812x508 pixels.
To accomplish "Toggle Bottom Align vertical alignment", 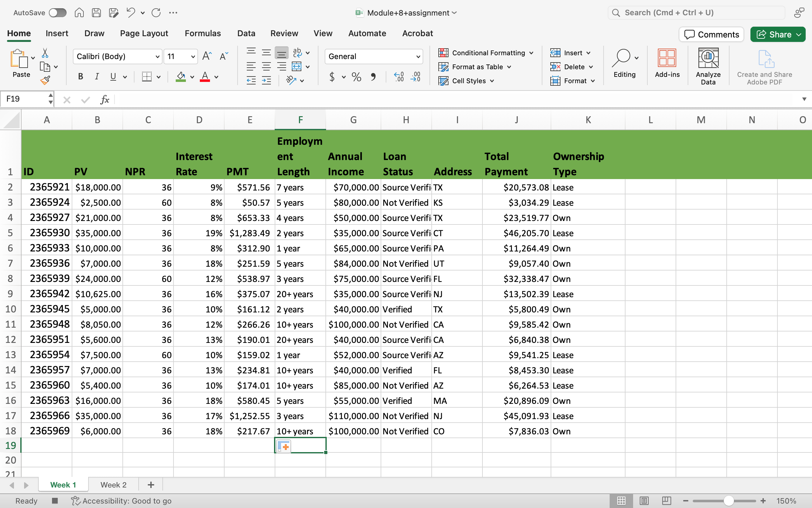I will coord(282,53).
